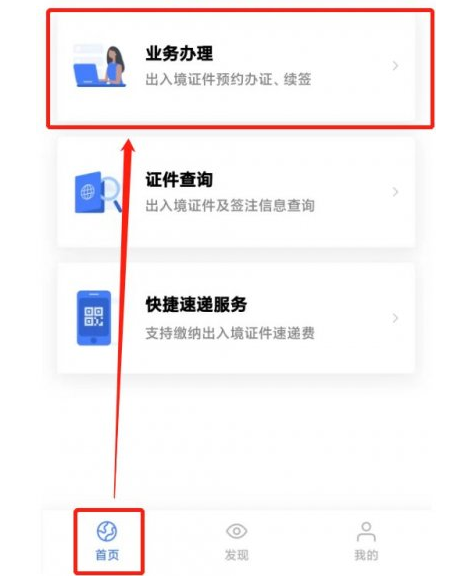Open the 快捷速递服务 card

(x=236, y=318)
